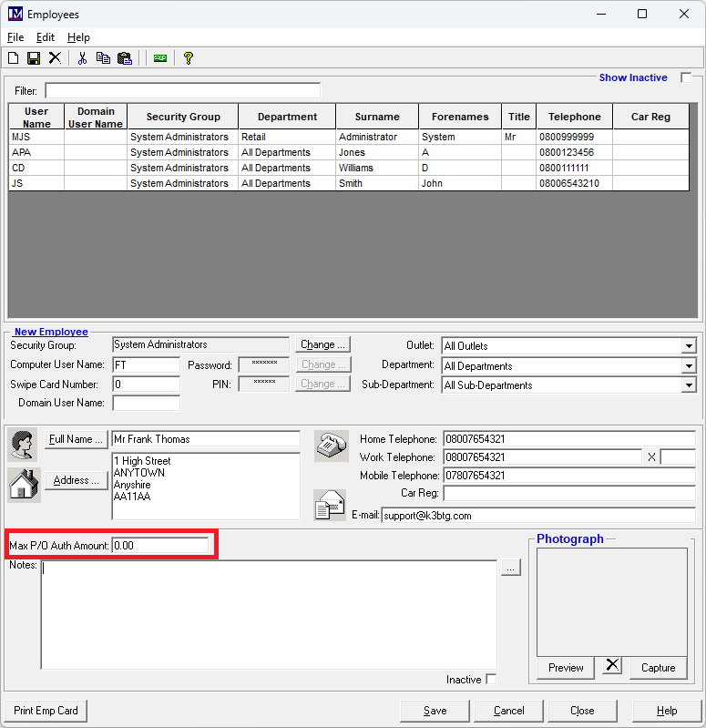Image resolution: width=706 pixels, height=728 pixels.
Task: Open the Department dropdown list
Action: [x=689, y=366]
